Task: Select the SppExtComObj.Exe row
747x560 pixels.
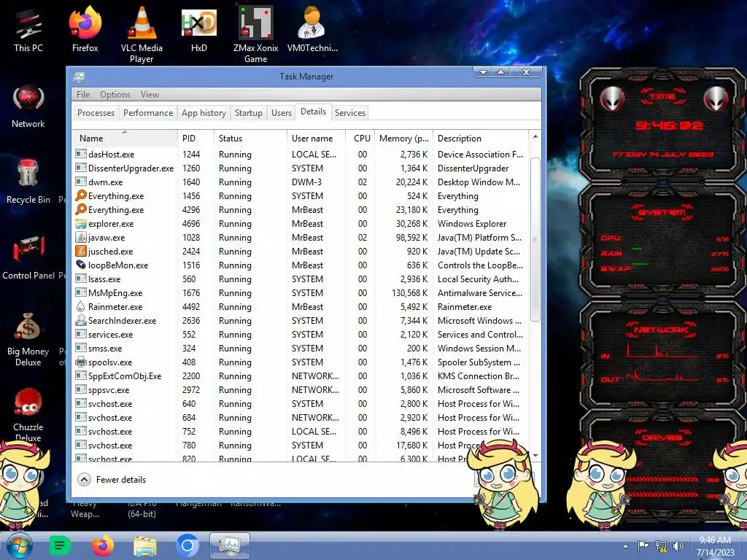Action: (301, 376)
